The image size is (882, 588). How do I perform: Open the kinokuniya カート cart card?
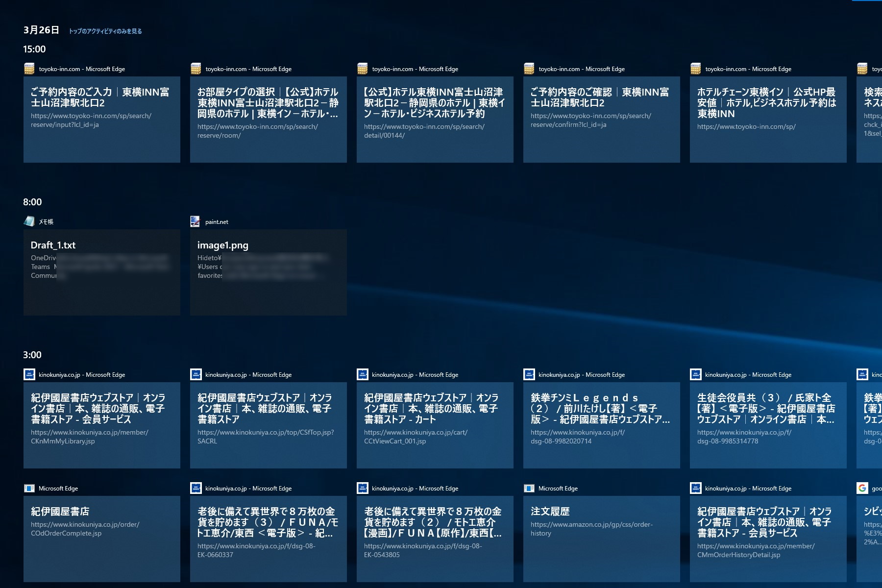coord(435,425)
